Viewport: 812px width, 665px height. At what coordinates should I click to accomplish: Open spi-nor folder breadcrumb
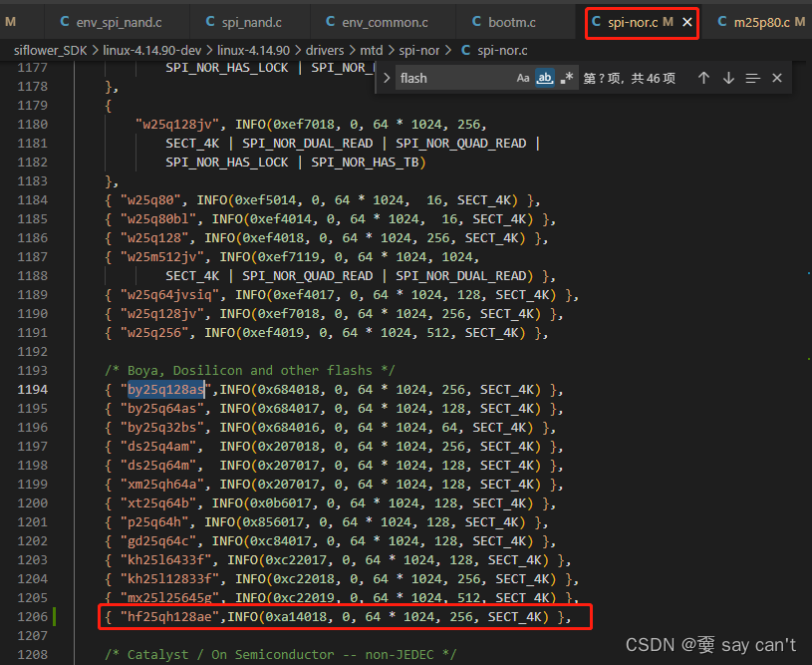[x=418, y=50]
